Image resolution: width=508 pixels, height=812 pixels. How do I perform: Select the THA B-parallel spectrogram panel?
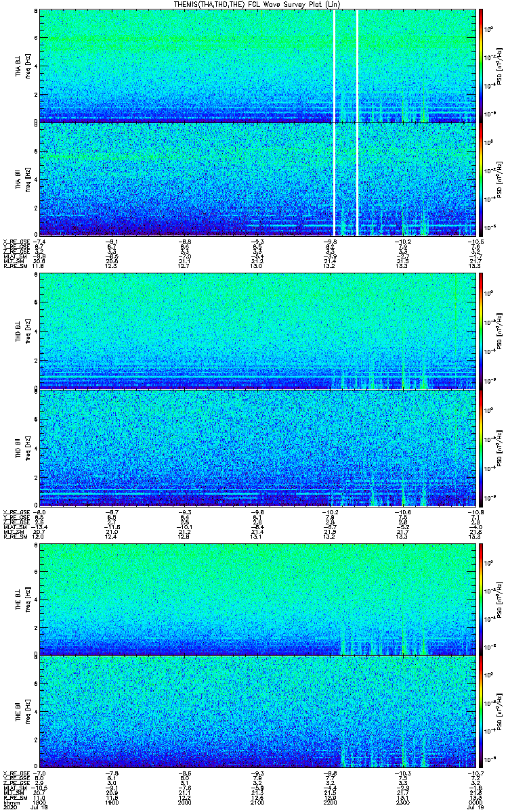tap(257, 179)
